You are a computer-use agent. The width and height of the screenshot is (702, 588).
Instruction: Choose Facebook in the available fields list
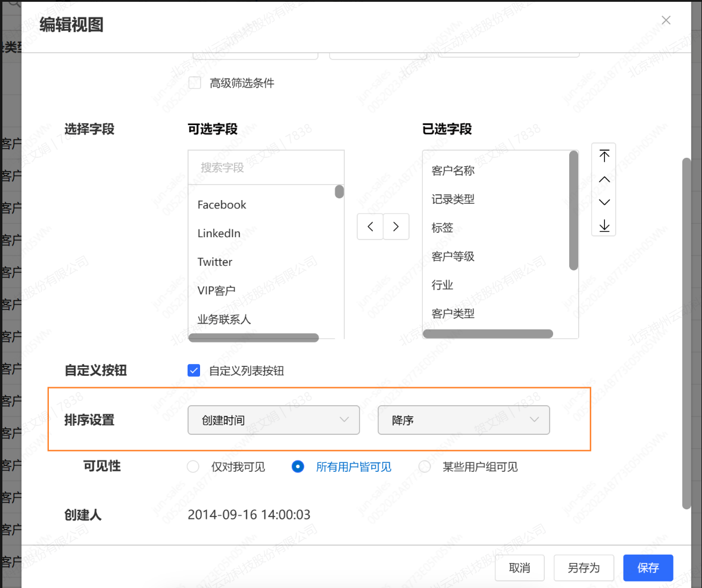tap(221, 205)
